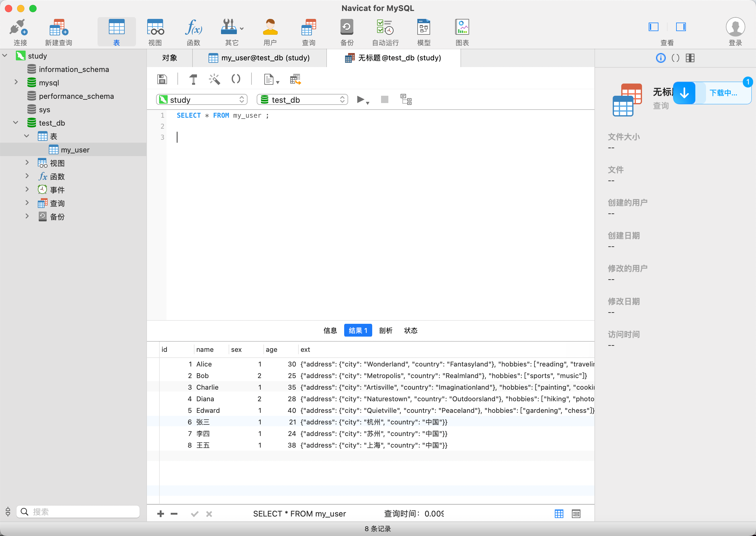756x536 pixels.
Task: Click the Beautify SQL magic wand icon
Action: click(214, 79)
